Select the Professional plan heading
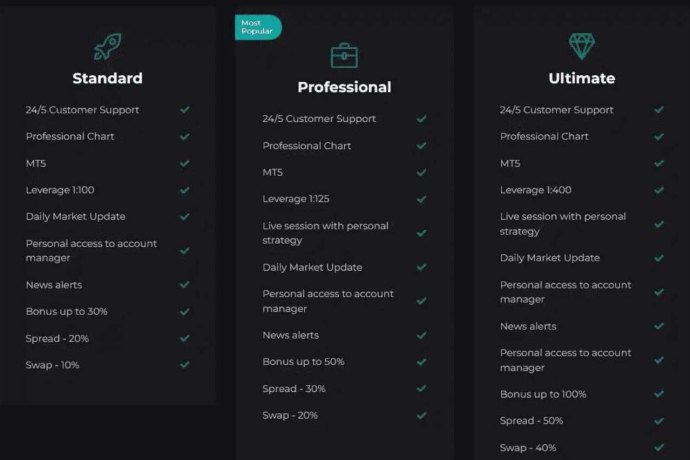The width and height of the screenshot is (690, 460). tap(344, 87)
